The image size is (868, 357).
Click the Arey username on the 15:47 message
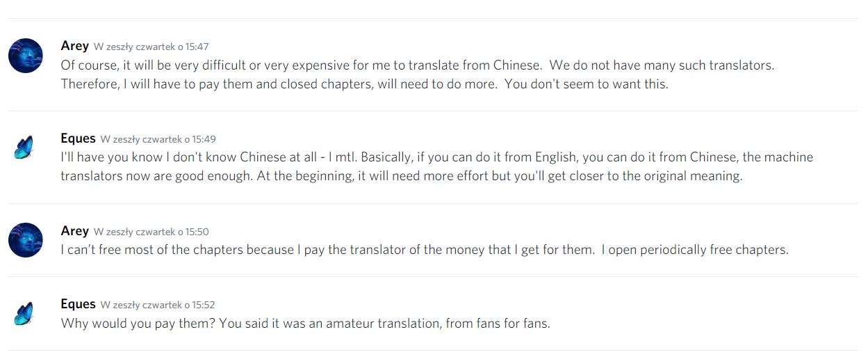pos(74,46)
